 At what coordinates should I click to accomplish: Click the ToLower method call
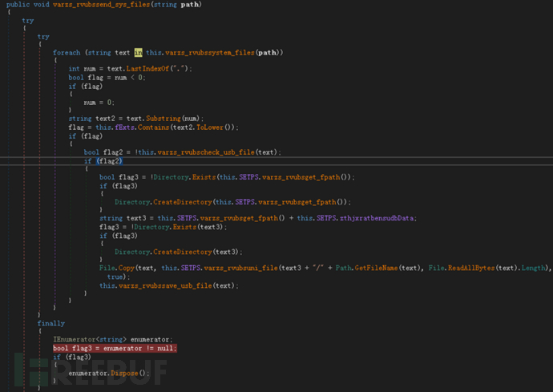pos(215,127)
